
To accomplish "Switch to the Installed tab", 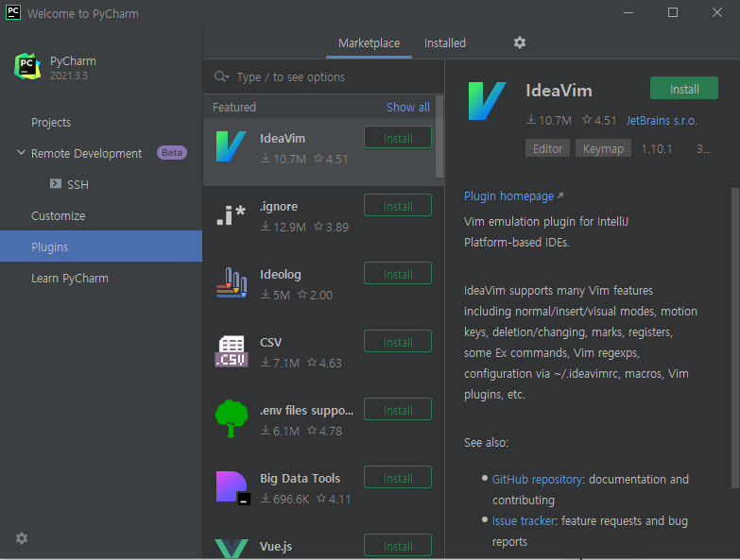I will [444, 42].
